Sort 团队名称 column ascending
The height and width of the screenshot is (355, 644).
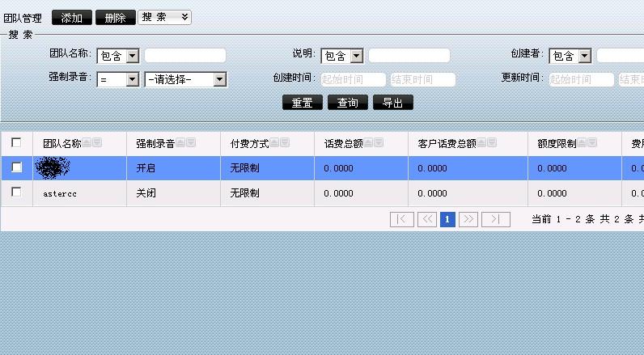[87, 143]
